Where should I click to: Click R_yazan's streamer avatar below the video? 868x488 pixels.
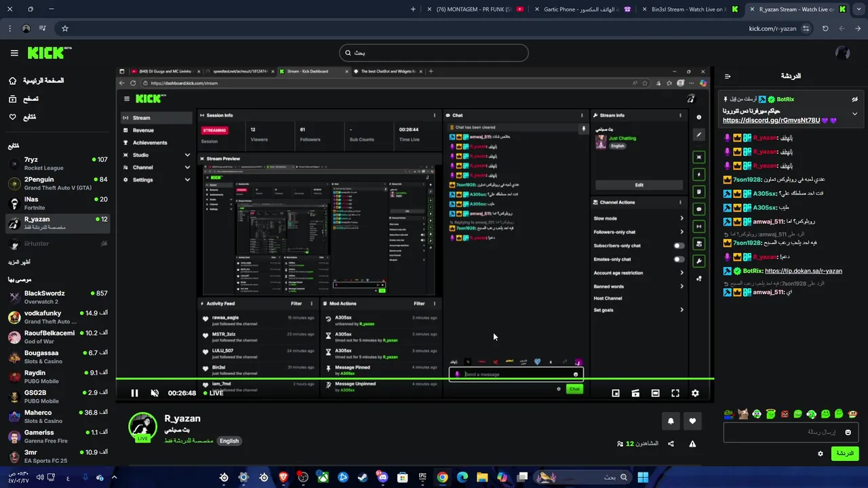[x=143, y=427]
